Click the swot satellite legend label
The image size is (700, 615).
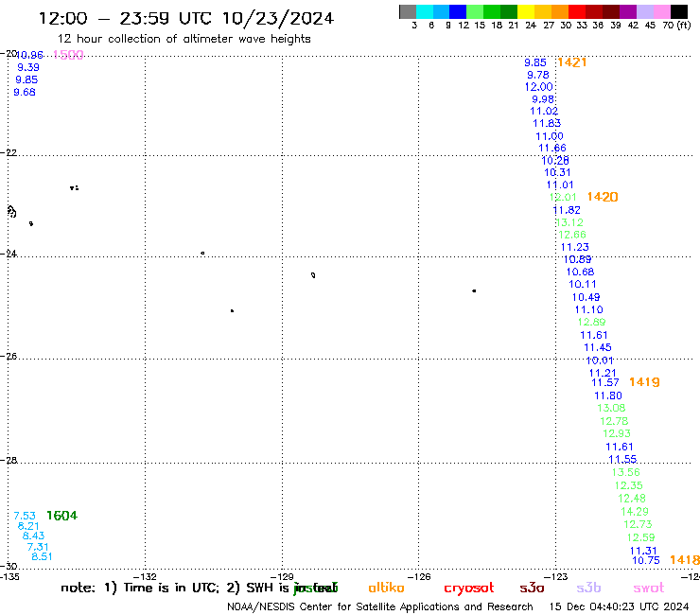click(x=649, y=589)
